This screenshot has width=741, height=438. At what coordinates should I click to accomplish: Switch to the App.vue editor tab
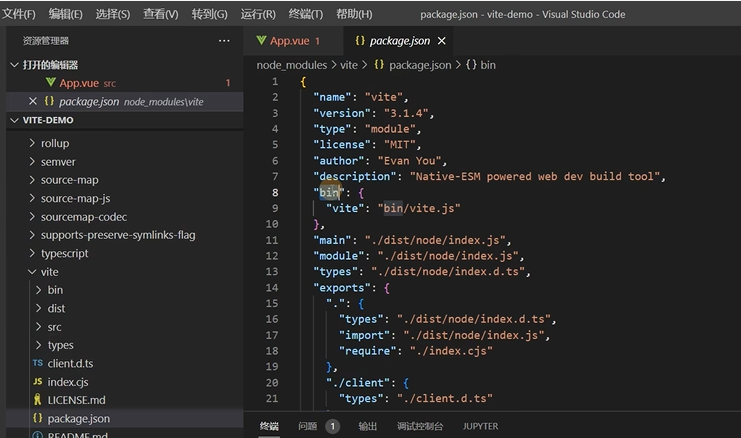click(293, 41)
